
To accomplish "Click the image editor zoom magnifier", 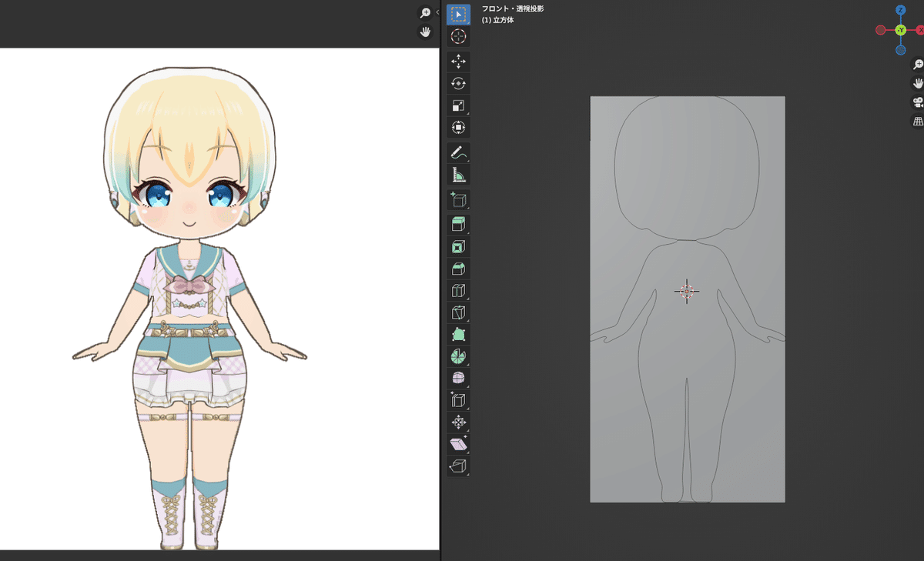I will (x=425, y=13).
